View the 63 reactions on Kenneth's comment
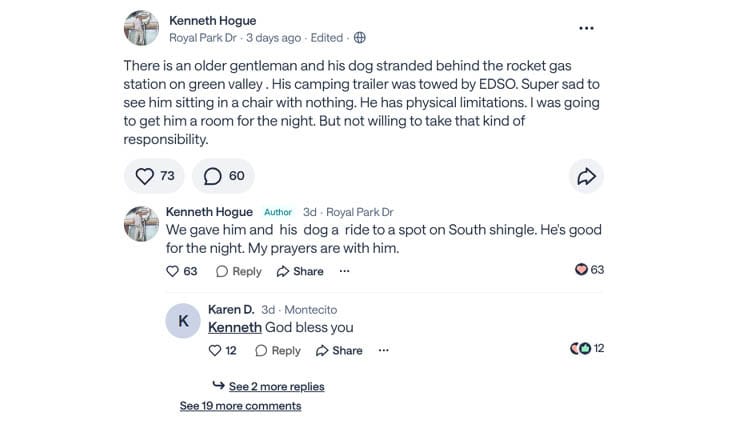This screenshot has width=729, height=427. (x=589, y=270)
